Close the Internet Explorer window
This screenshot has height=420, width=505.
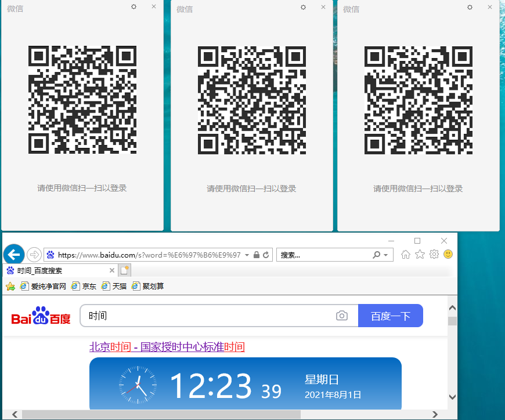(444, 241)
